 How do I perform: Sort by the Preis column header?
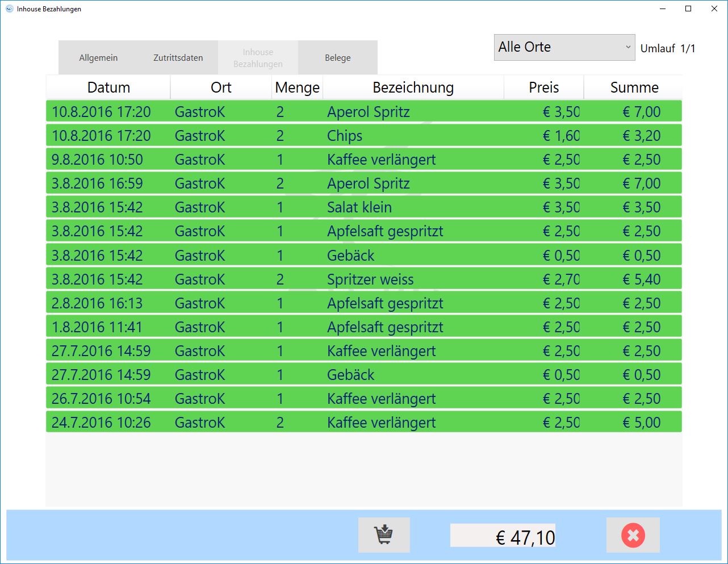pyautogui.click(x=543, y=87)
